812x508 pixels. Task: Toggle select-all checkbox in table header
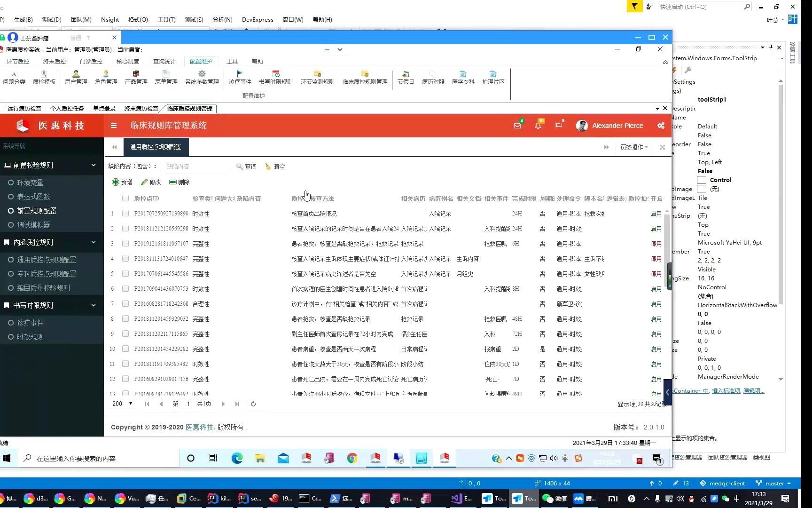[125, 198]
